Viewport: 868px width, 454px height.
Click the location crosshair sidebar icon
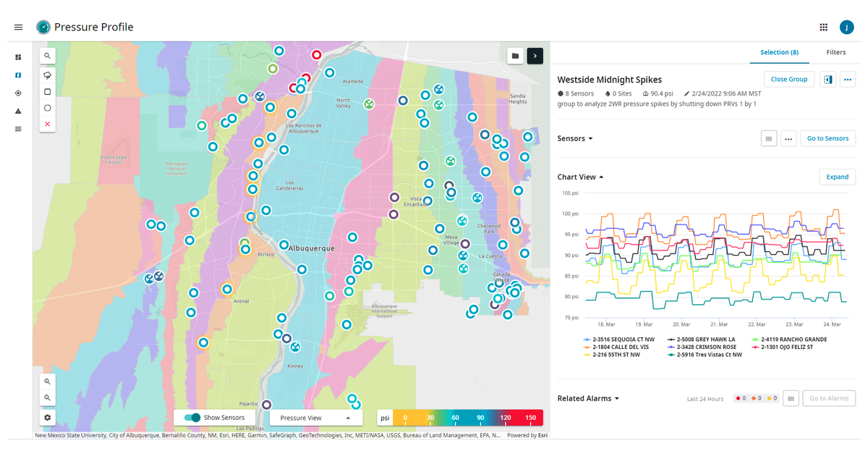coord(17,93)
